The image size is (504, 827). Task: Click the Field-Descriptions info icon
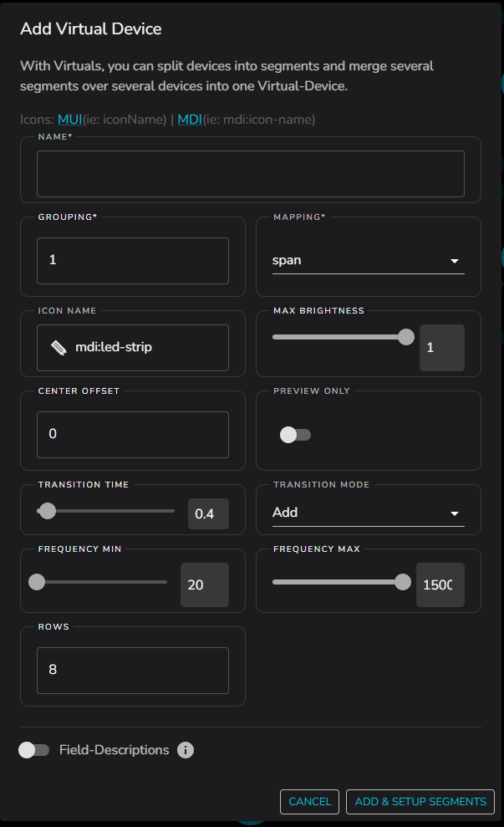tap(185, 749)
